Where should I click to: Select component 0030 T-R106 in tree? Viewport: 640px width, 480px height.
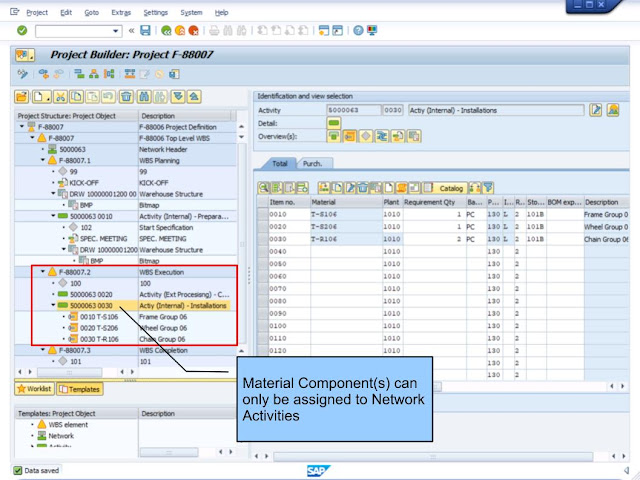coord(99,339)
